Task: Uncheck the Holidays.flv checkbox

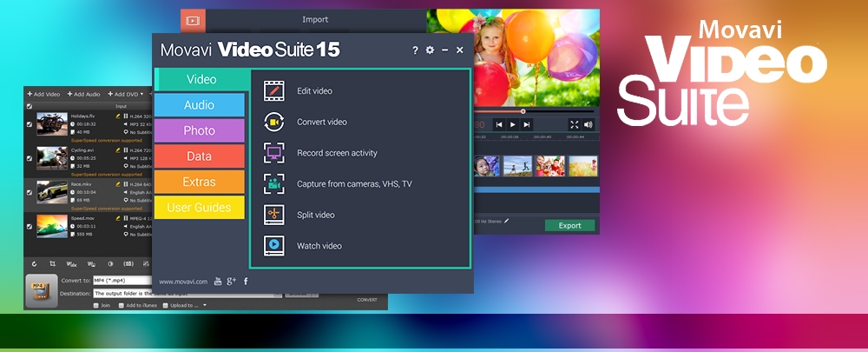Action: tap(30, 124)
